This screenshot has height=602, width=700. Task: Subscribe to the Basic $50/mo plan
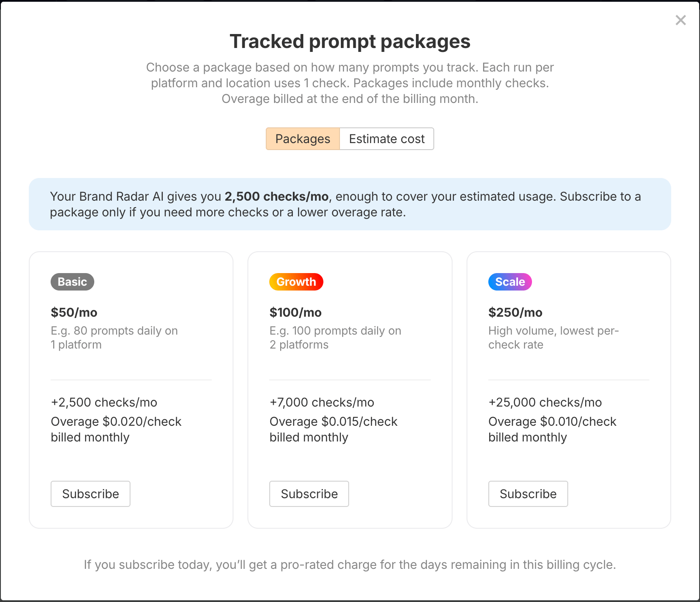click(x=90, y=494)
